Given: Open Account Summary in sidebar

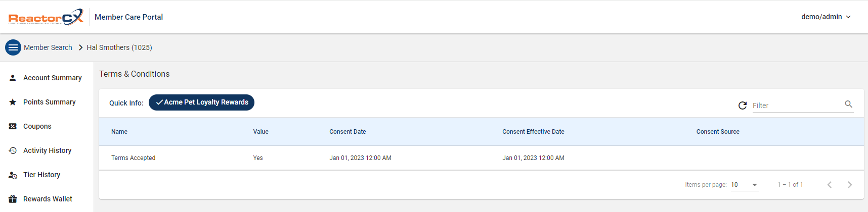Looking at the screenshot, I should (x=52, y=78).
